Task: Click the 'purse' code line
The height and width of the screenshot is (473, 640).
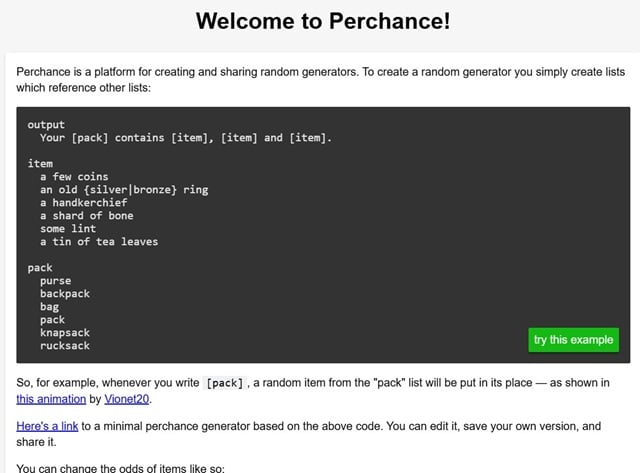Action: (x=56, y=281)
